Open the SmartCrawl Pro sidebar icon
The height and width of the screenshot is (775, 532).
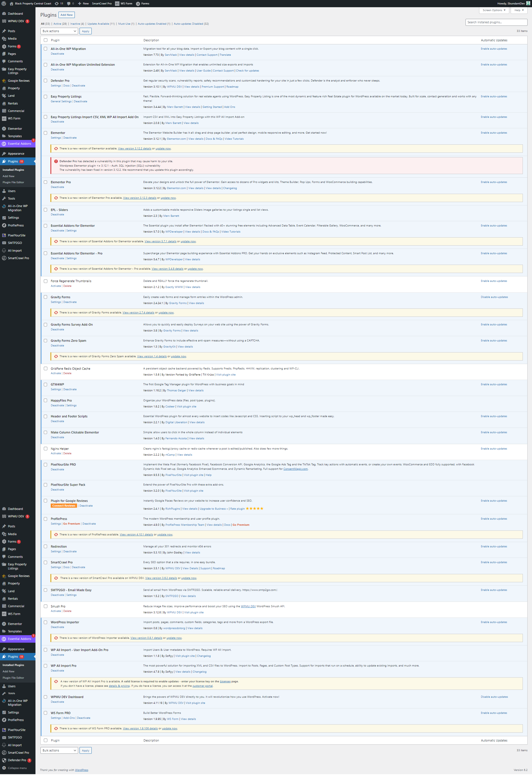[x=4, y=258]
